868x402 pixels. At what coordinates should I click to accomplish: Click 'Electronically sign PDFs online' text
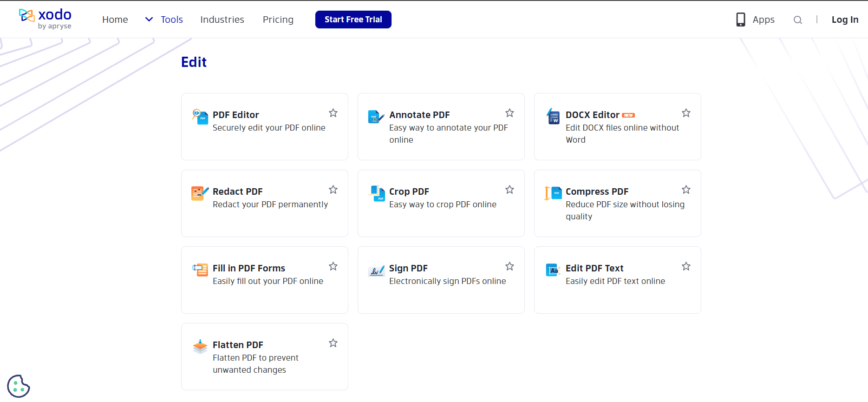[448, 281]
